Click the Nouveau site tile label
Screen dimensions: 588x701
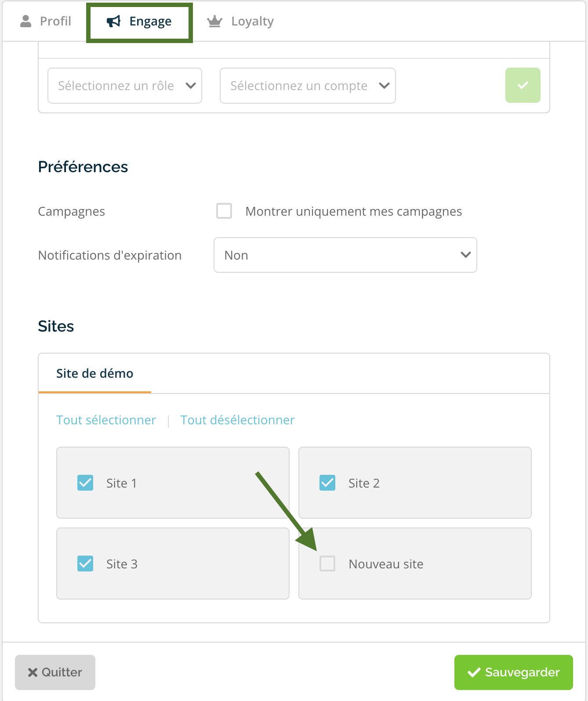pyautogui.click(x=386, y=564)
